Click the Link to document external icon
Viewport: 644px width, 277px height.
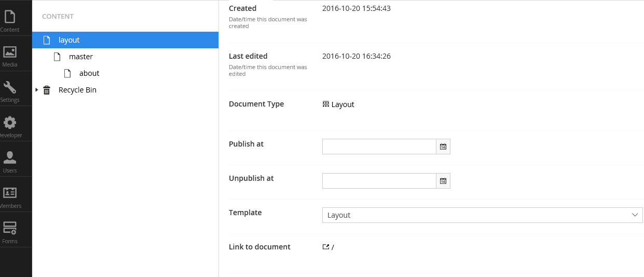[326, 247]
